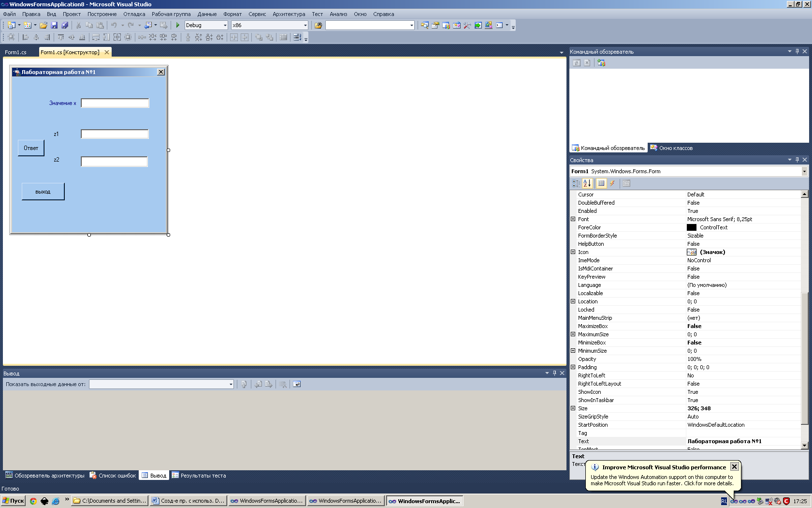Open the x86 platform dropdown

(x=305, y=25)
